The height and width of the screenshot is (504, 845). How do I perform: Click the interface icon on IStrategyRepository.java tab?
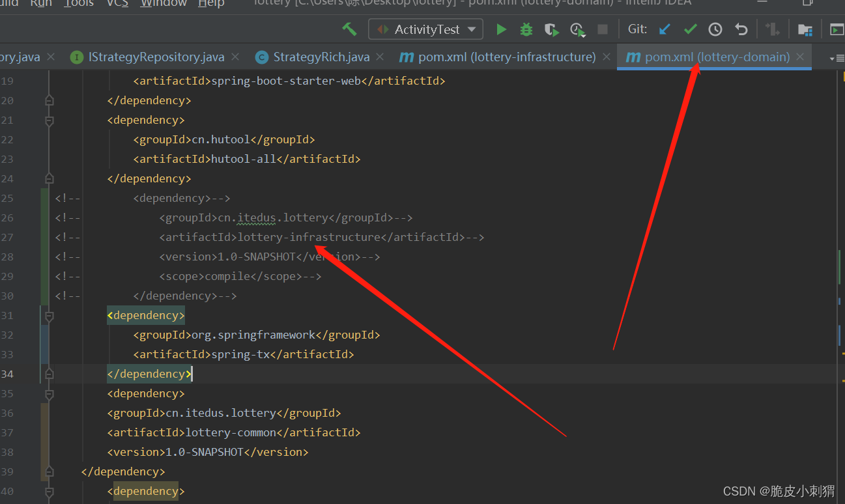[x=78, y=57]
